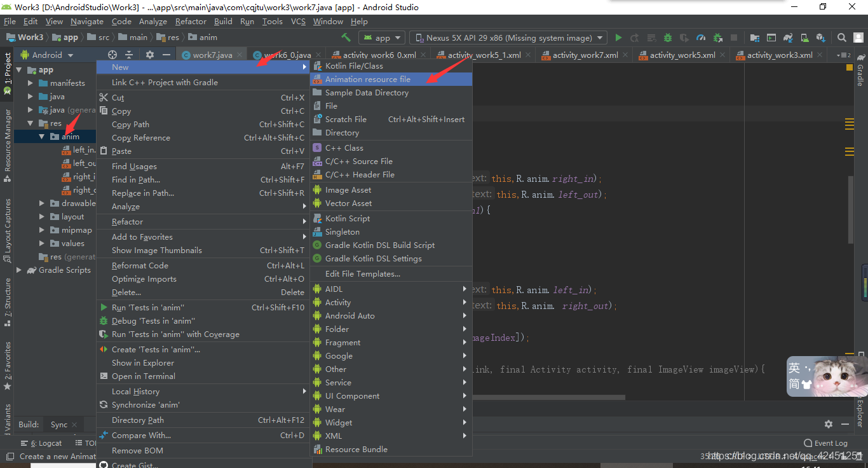Click the project panel settings gear

coord(150,55)
